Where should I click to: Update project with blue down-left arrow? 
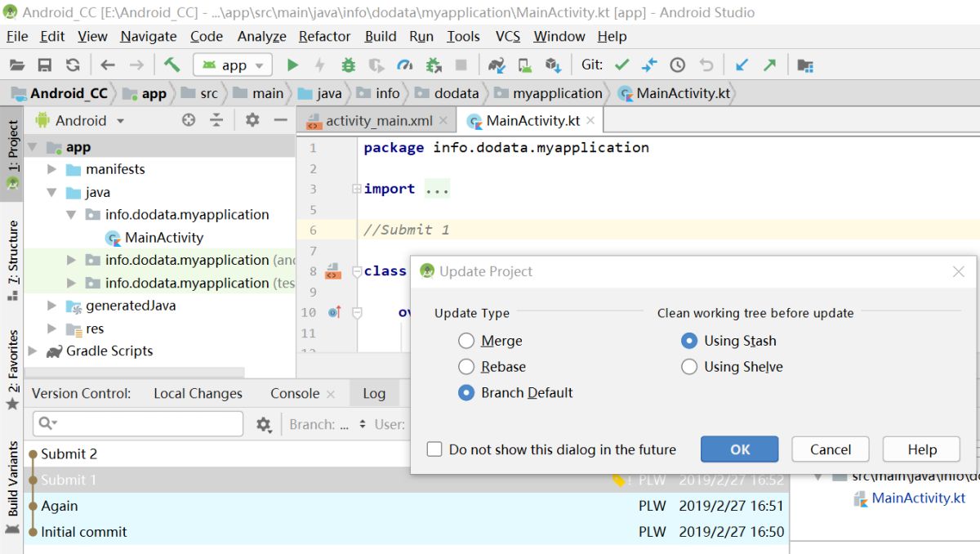[742, 65]
